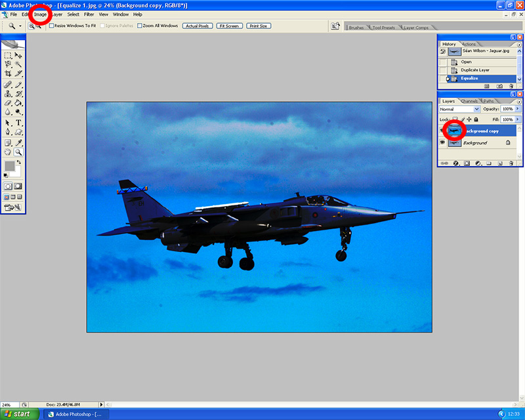This screenshot has height=420, width=525.
Task: Select Standard Screen mode
Action: 7,197
